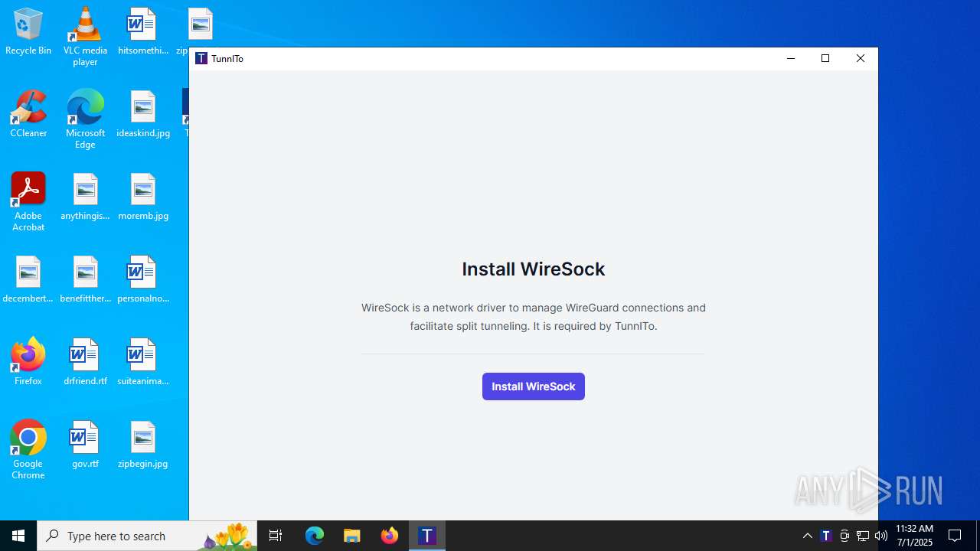Open the Windows Start menu
This screenshot has height=551, width=980.
[18, 536]
